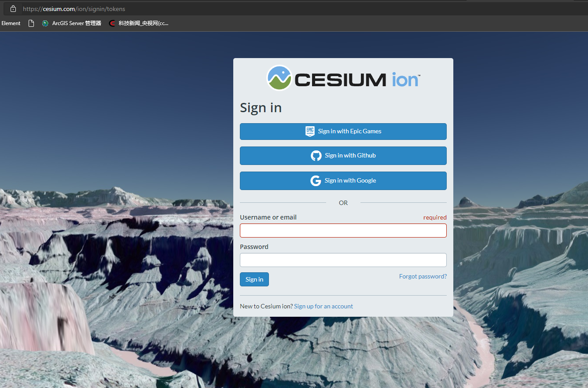This screenshot has height=388, width=588.
Task: Click the Cesium ion logo
Action: click(343, 78)
